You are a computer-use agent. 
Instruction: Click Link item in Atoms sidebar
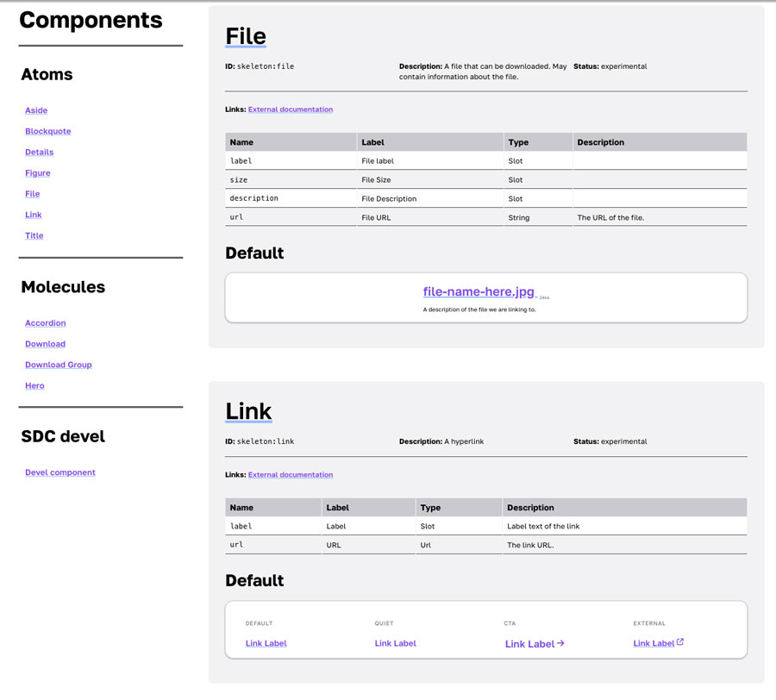[x=34, y=215]
